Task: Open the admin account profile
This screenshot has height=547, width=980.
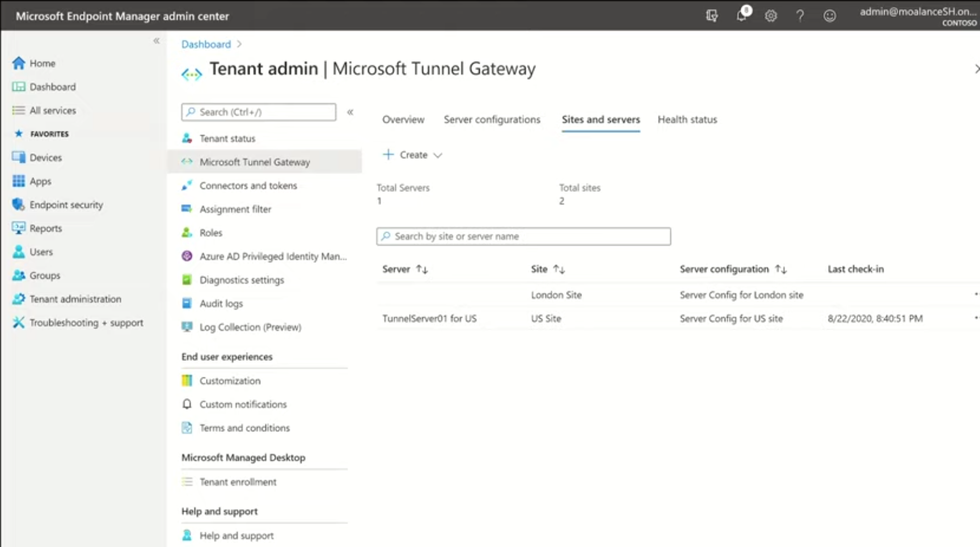Action: 918,16
